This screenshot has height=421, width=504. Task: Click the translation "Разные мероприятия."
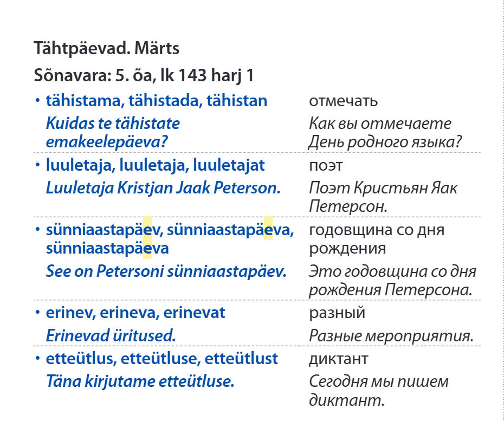pyautogui.click(x=391, y=336)
